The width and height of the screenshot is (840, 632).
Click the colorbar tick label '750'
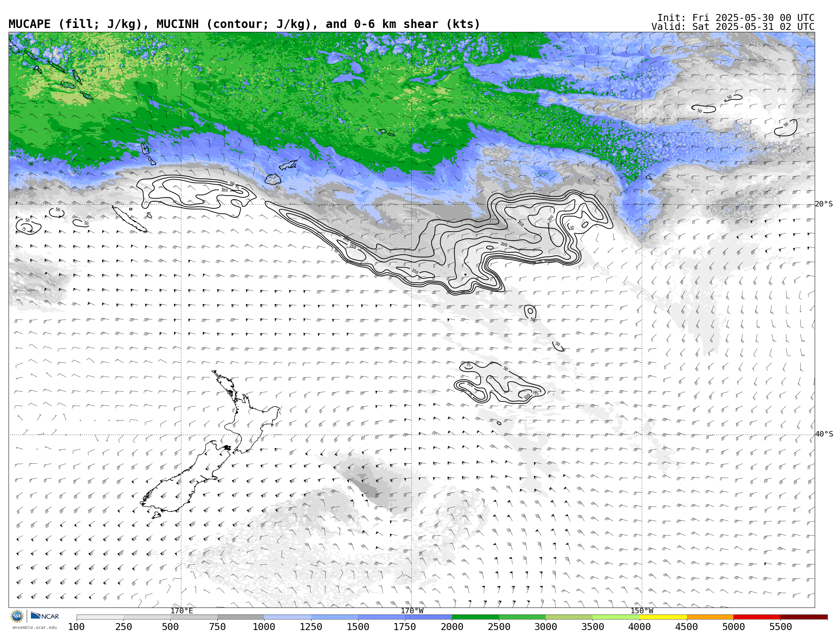tap(217, 627)
